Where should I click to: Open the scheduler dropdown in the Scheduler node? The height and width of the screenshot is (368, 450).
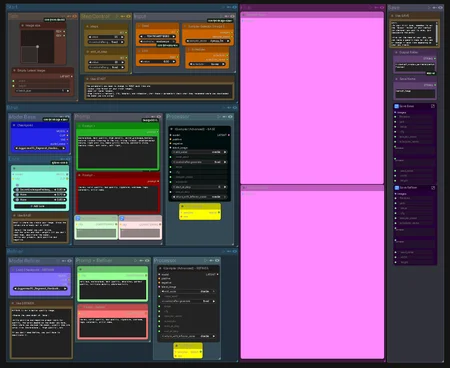tap(207, 64)
